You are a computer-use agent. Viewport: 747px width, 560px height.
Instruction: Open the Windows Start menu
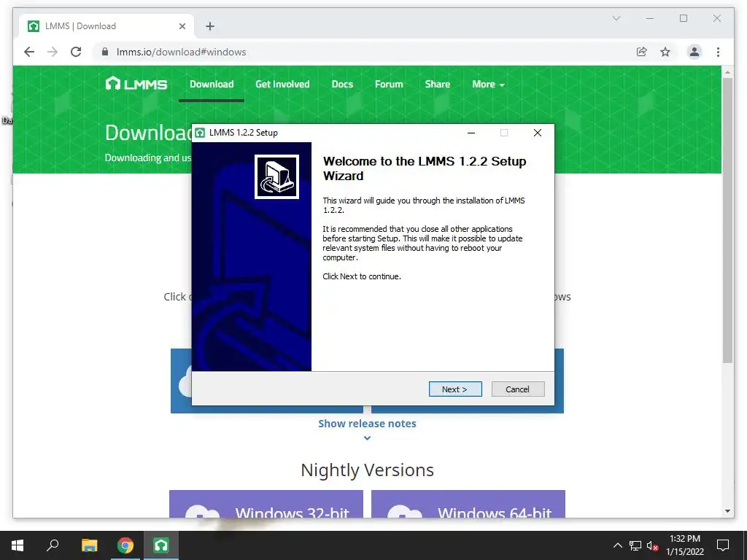[18, 545]
